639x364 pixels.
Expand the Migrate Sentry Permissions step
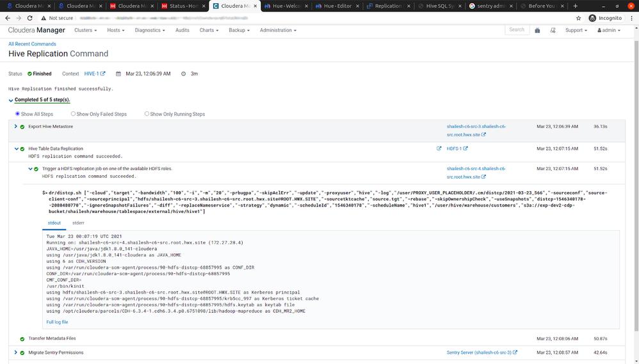coord(16,352)
